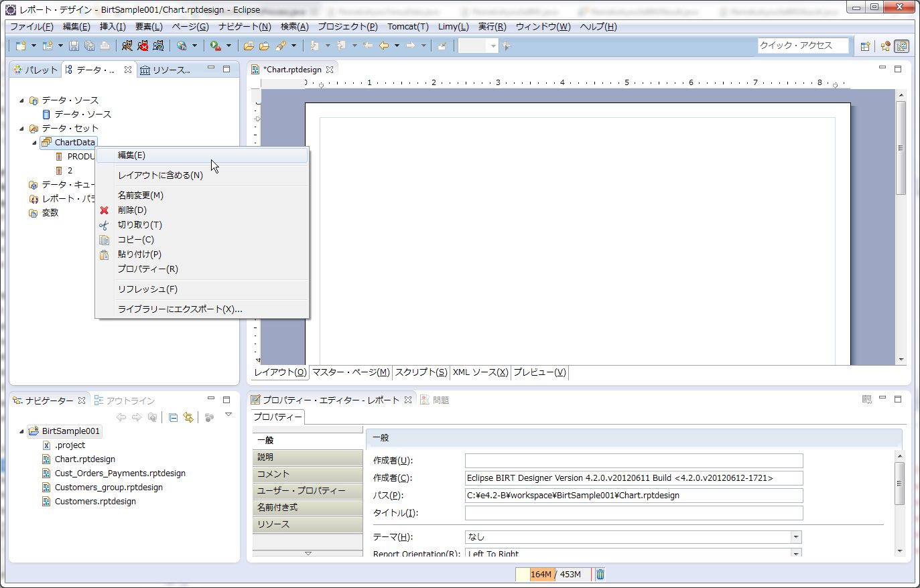This screenshot has width=920, height=588.
Task: Switch to the スクリプト(S) tab
Action: coord(421,372)
